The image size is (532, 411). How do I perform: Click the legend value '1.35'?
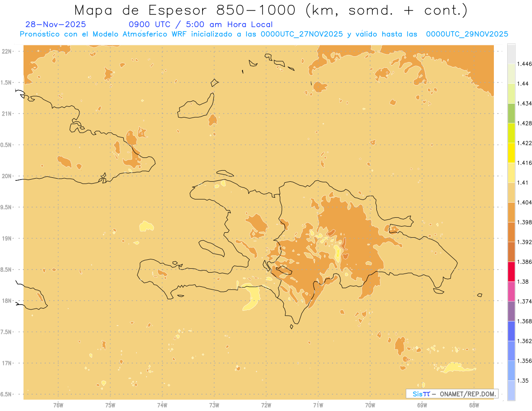(x=523, y=381)
